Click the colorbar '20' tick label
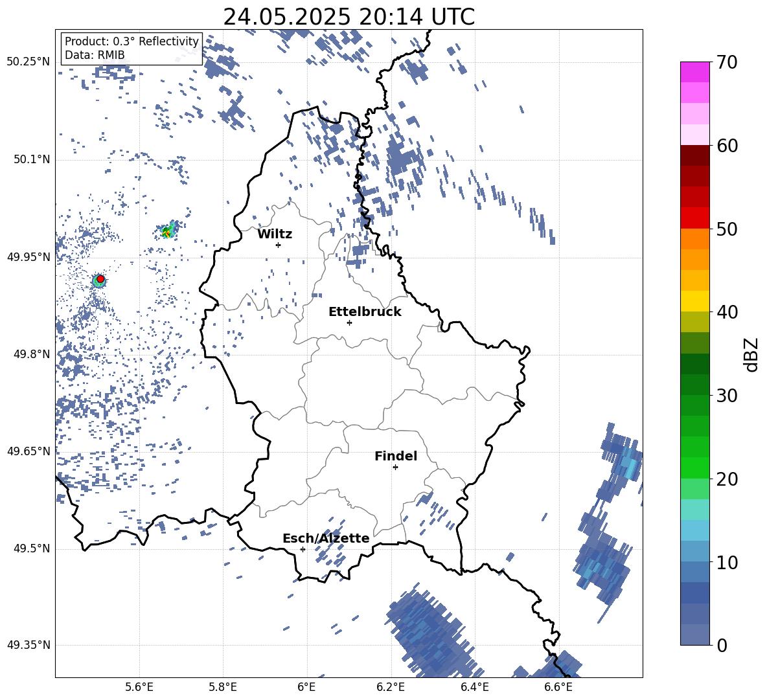 pyautogui.click(x=727, y=479)
